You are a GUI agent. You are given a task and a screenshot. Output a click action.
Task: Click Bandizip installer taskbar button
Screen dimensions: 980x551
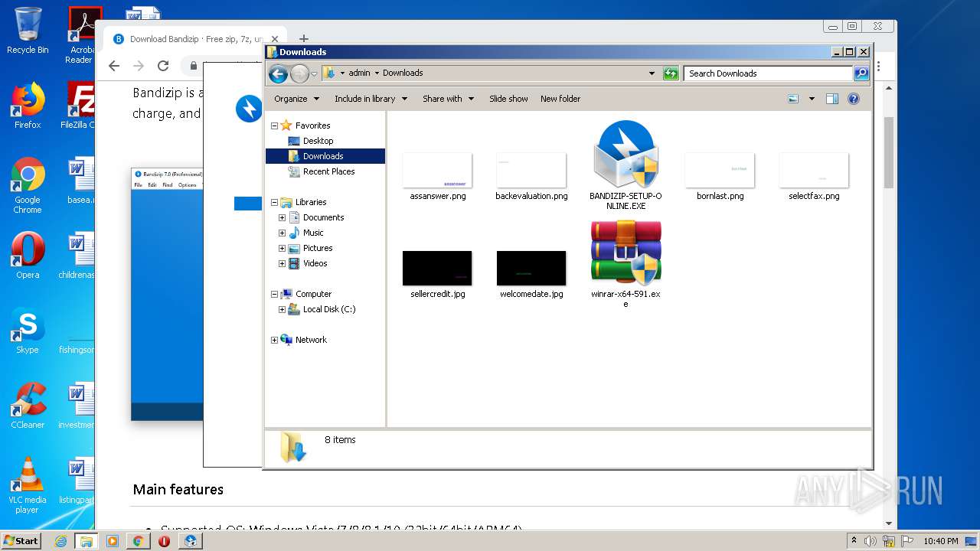pos(191,541)
